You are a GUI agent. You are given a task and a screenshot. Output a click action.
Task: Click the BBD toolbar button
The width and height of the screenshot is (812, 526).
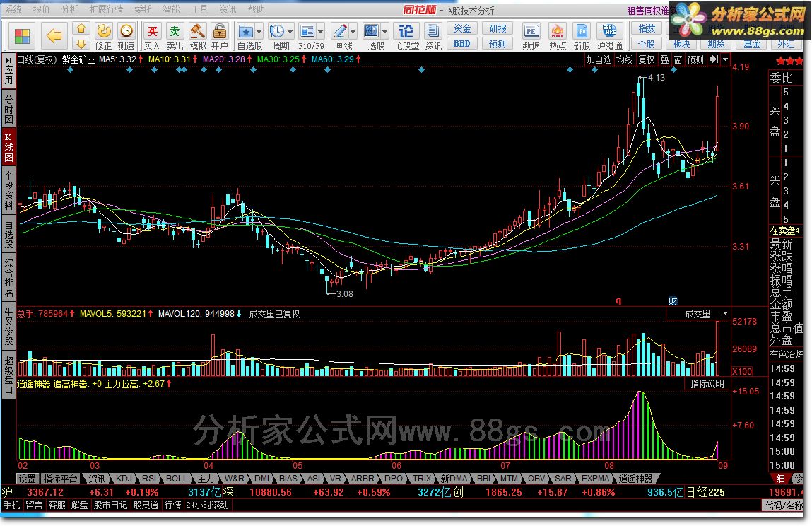tap(462, 44)
